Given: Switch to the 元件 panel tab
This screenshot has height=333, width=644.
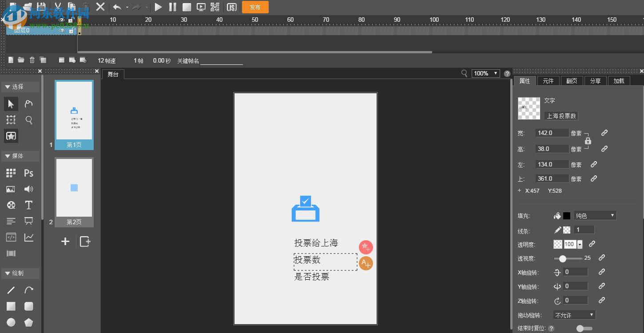Looking at the screenshot, I should click(548, 80).
